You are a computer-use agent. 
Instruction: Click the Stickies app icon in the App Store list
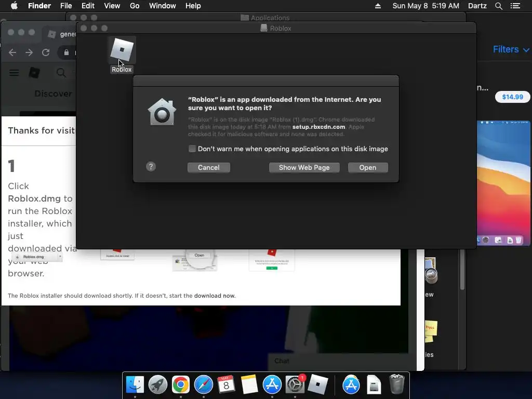pos(430,331)
